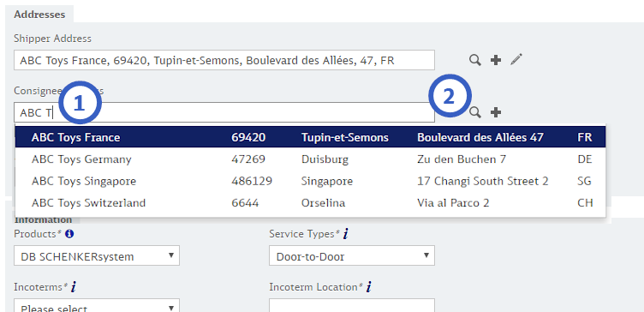
Task: Open the Addresses tab
Action: coord(39,15)
